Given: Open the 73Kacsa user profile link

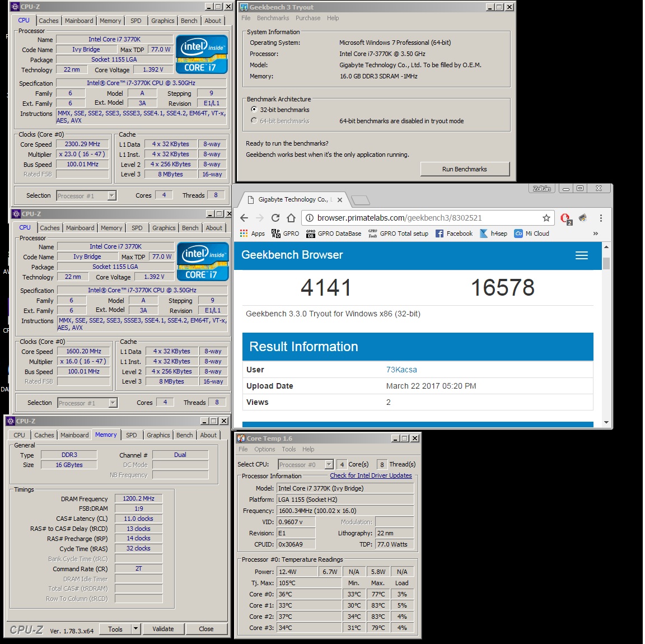Looking at the screenshot, I should click(401, 370).
